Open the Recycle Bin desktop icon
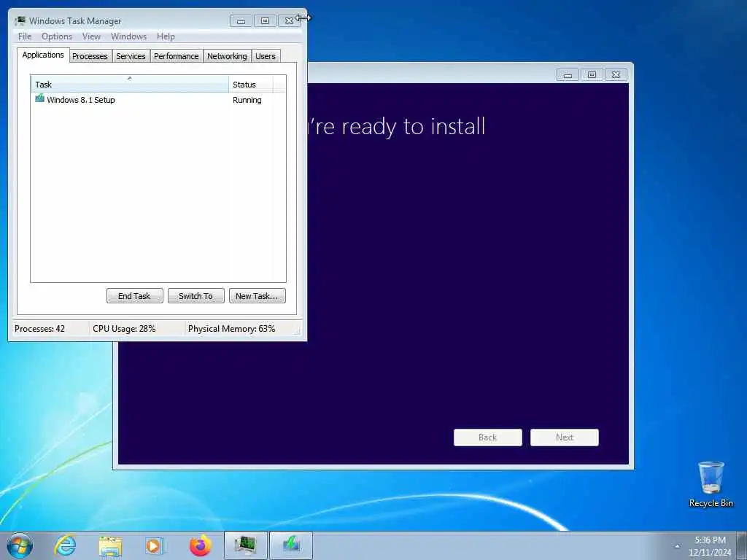This screenshot has height=560, width=747. (711, 484)
